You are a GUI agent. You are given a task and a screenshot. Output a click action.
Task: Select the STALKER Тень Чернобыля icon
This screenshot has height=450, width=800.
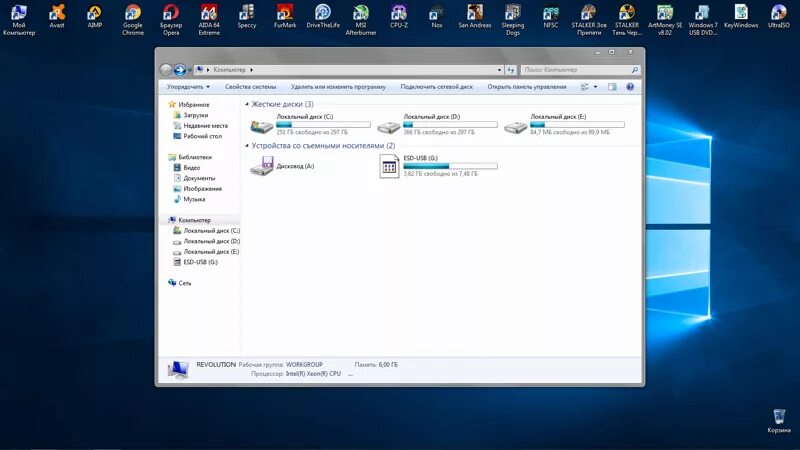click(627, 19)
